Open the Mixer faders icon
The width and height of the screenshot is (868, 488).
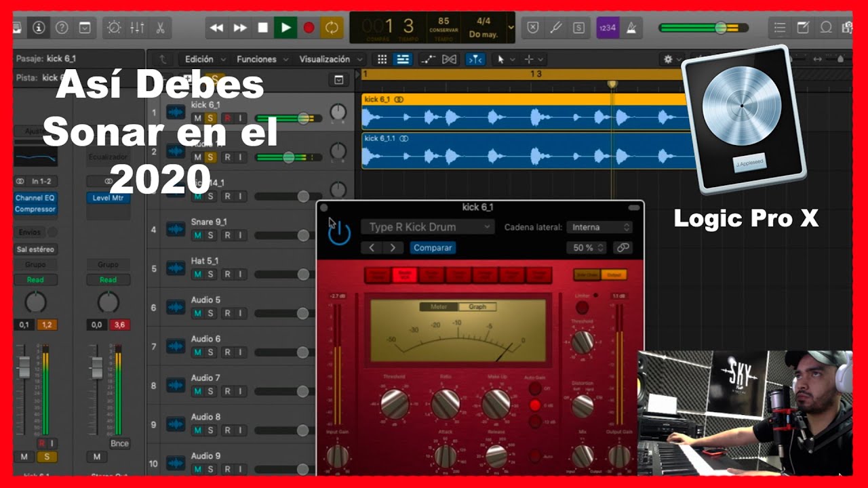coord(137,28)
